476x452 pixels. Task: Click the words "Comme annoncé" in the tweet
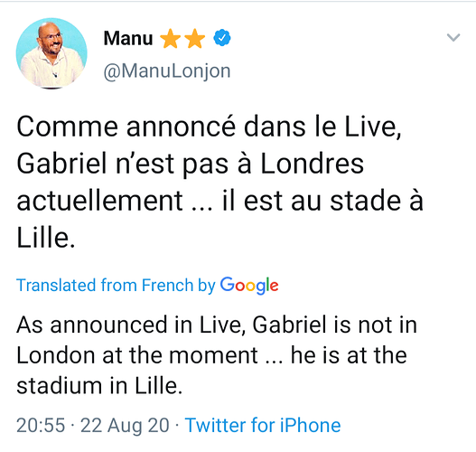click(126, 127)
